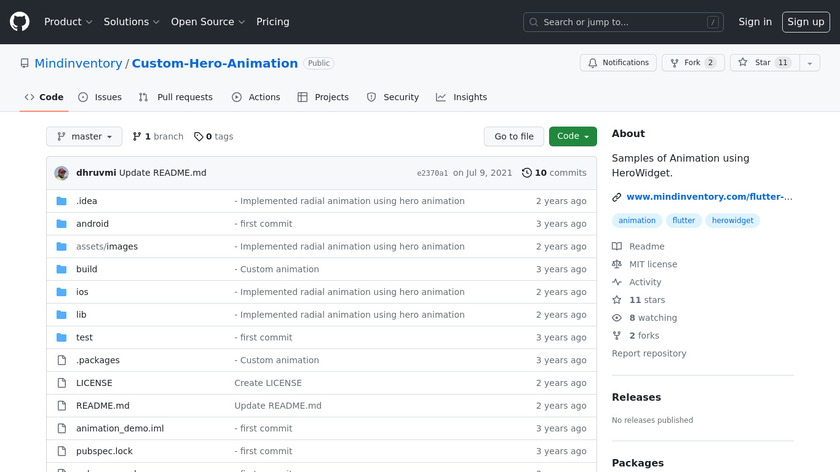This screenshot has height=472, width=840.
Task: Click the folder icon next to android
Action: (x=62, y=223)
